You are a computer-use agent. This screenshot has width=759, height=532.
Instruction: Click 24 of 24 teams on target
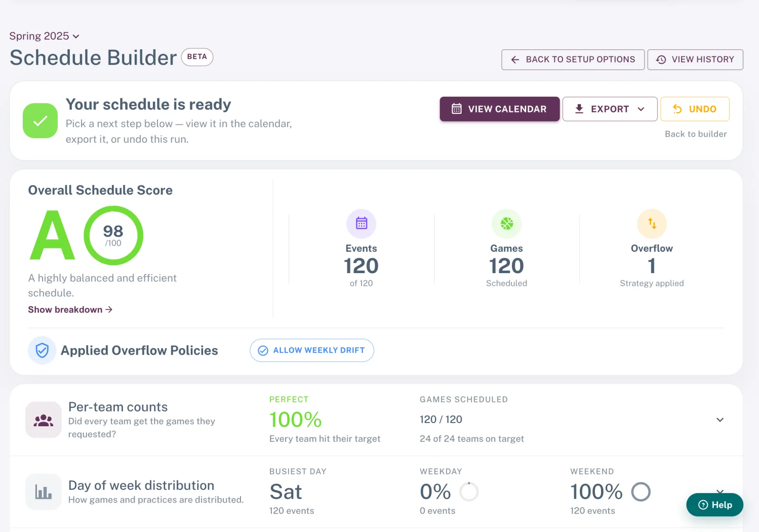pyautogui.click(x=472, y=439)
